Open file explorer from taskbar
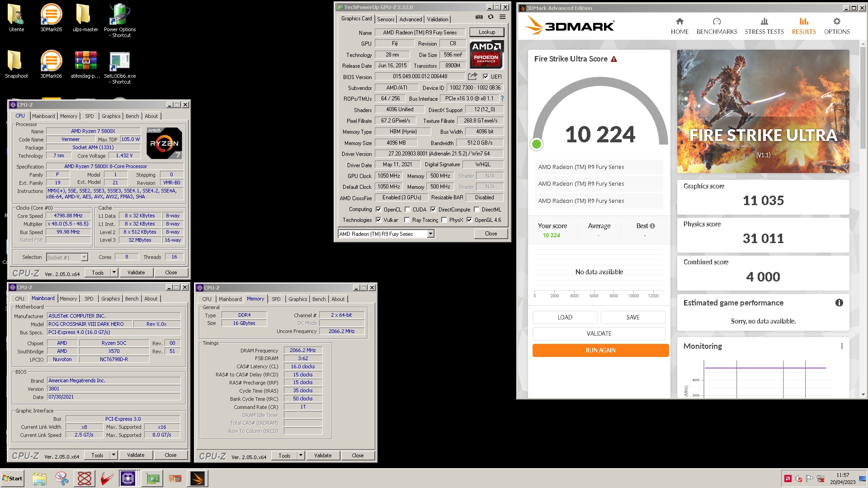 [39, 479]
